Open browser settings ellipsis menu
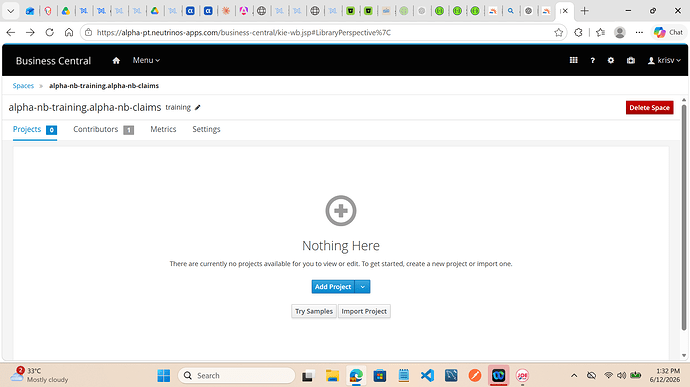This screenshot has height=387, width=690. pos(639,33)
